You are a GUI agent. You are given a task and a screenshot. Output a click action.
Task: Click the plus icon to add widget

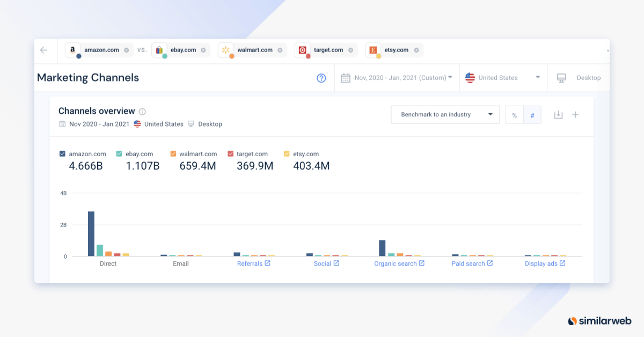(x=575, y=115)
